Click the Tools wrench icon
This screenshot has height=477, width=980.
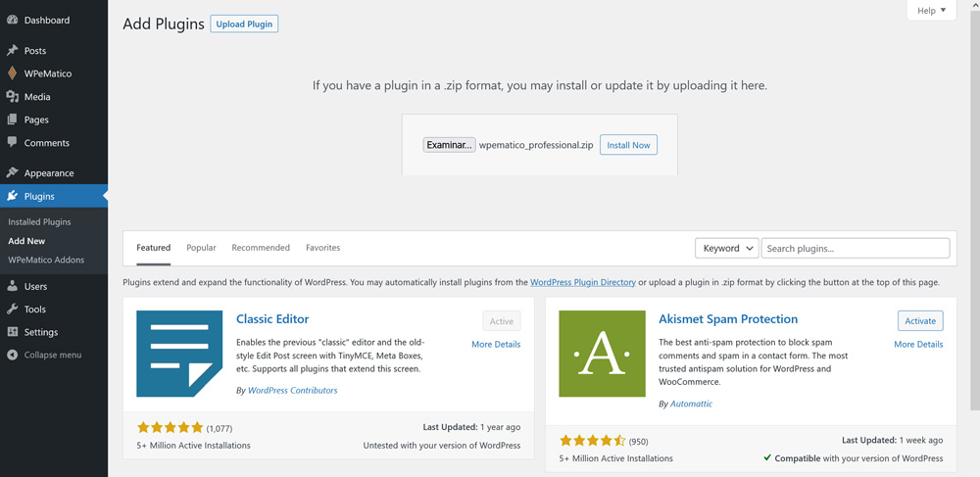(12, 310)
